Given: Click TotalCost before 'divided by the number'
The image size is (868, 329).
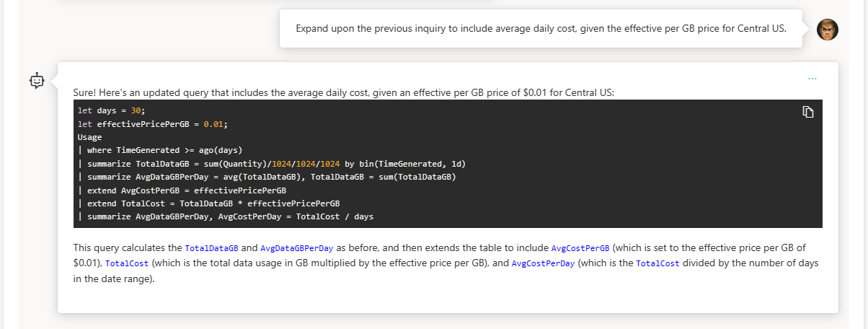Looking at the screenshot, I should [x=657, y=263].
